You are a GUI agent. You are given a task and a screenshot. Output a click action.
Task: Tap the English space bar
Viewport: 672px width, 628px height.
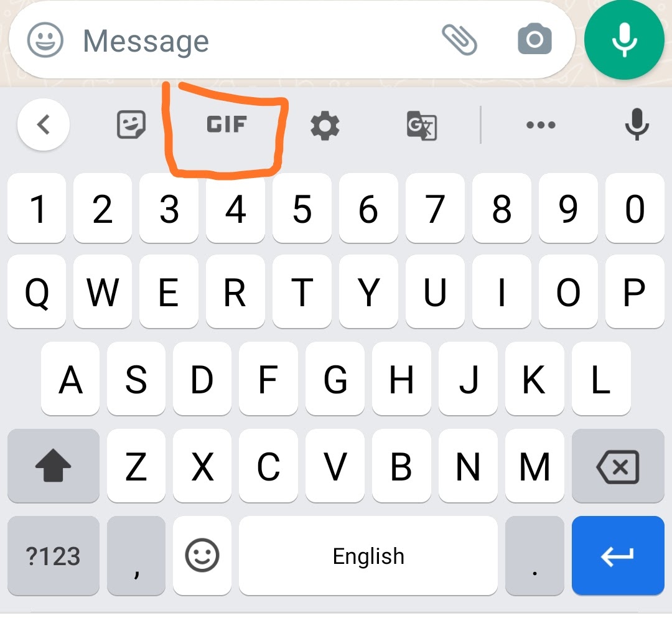pyautogui.click(x=368, y=556)
